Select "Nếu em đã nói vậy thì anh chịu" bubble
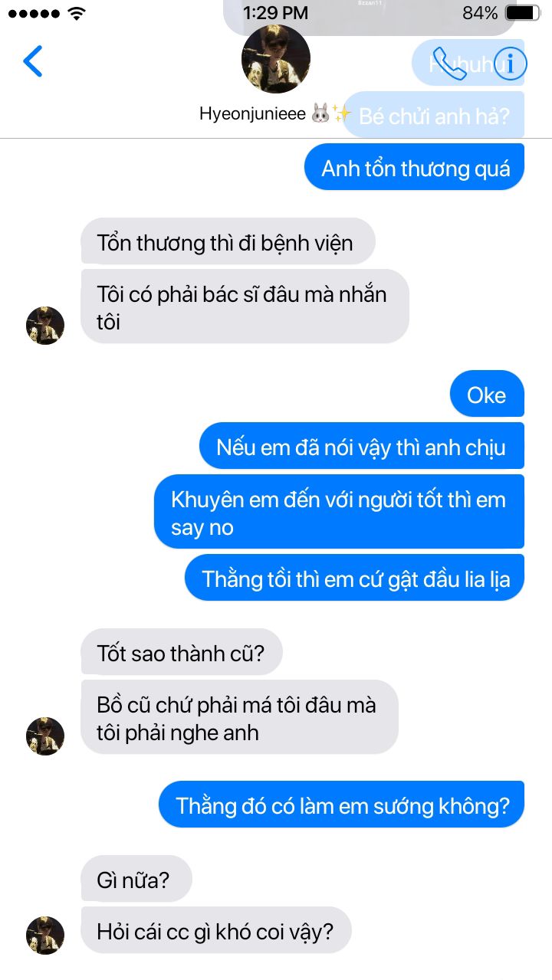Image resolution: width=552 pixels, height=980 pixels. coord(362,446)
